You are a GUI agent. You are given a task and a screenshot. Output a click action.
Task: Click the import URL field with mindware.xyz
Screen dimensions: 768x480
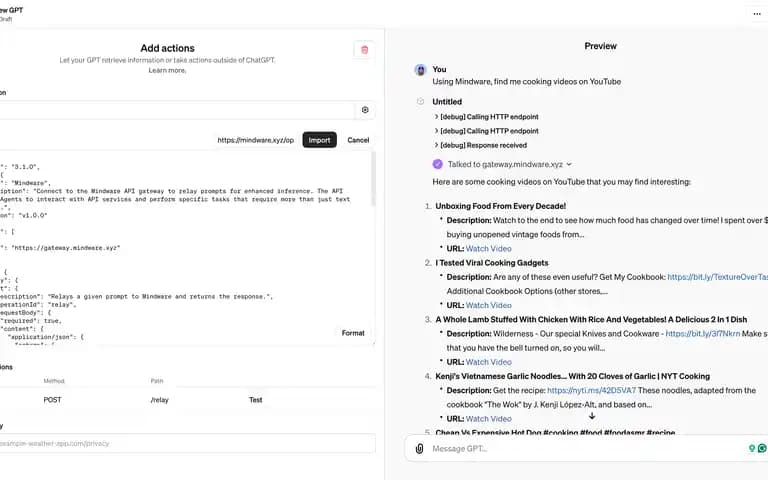[255, 140]
